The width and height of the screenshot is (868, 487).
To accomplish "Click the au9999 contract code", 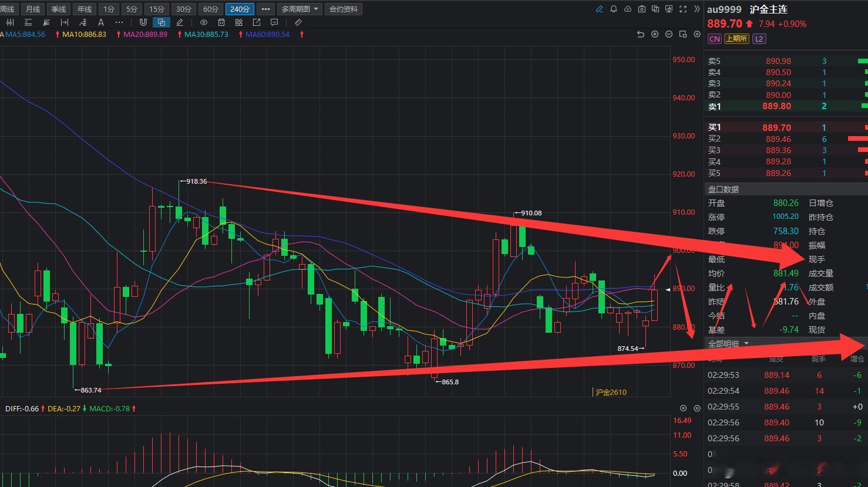I will coord(724,9).
